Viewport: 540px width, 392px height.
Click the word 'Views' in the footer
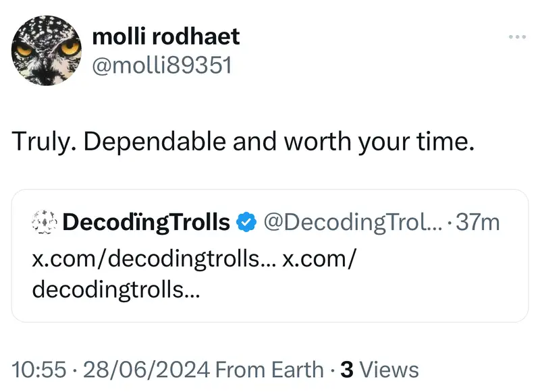pyautogui.click(x=389, y=369)
